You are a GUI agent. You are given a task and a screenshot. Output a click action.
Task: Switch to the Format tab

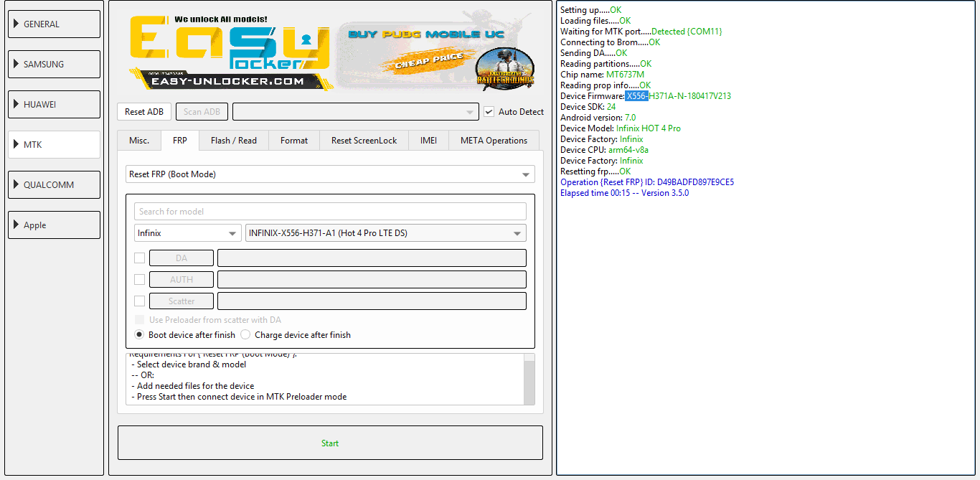tap(294, 141)
